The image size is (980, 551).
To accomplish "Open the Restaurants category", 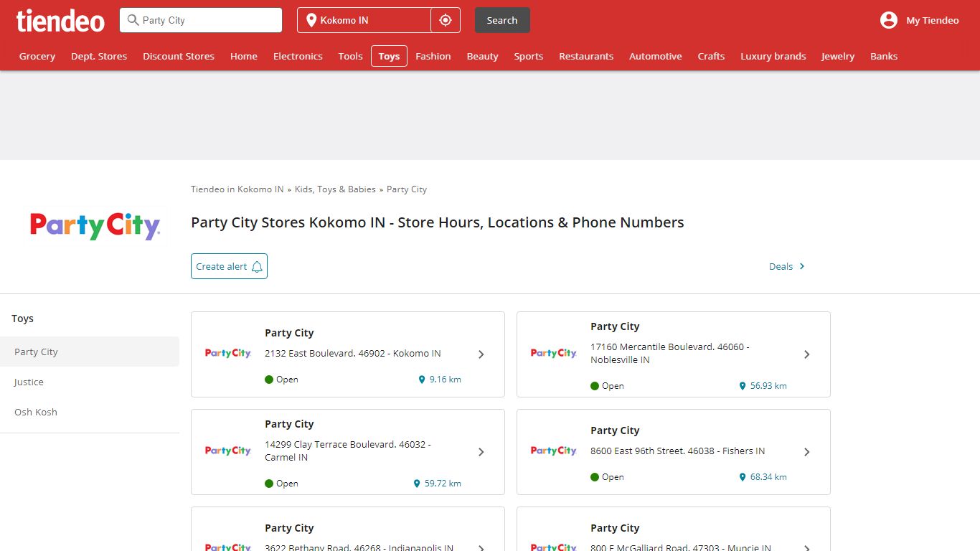I will click(x=586, y=56).
